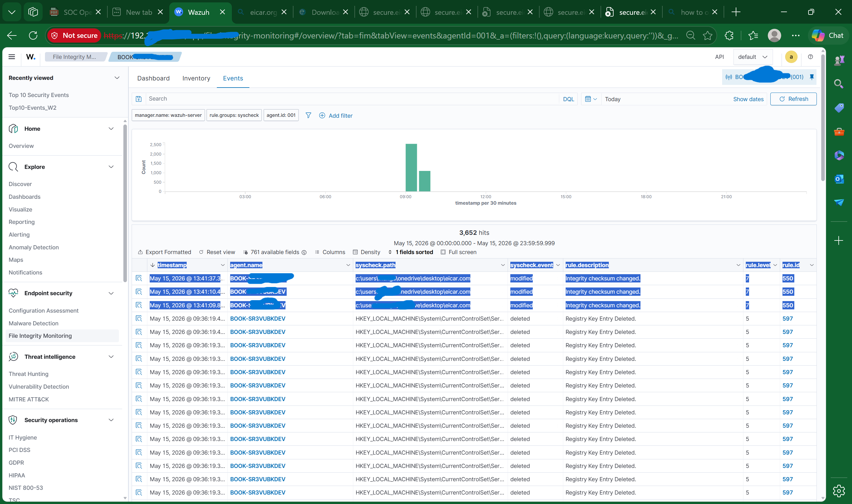This screenshot has height=504, width=852.
Task: Open the Columns selector
Action: [x=330, y=252]
